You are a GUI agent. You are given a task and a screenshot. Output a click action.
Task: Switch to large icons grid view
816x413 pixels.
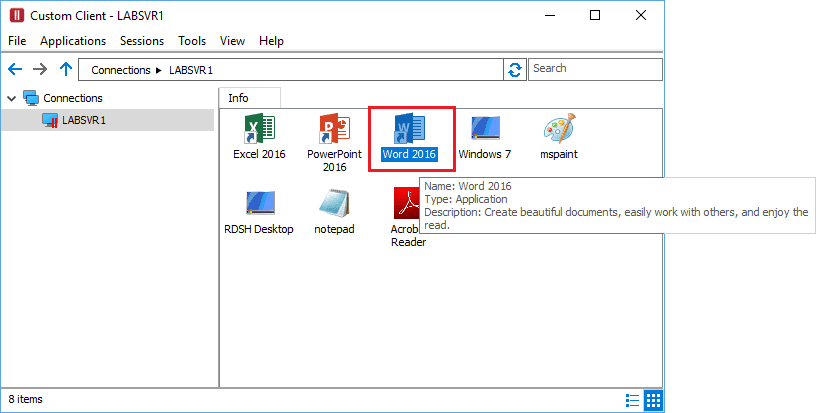tap(653, 400)
